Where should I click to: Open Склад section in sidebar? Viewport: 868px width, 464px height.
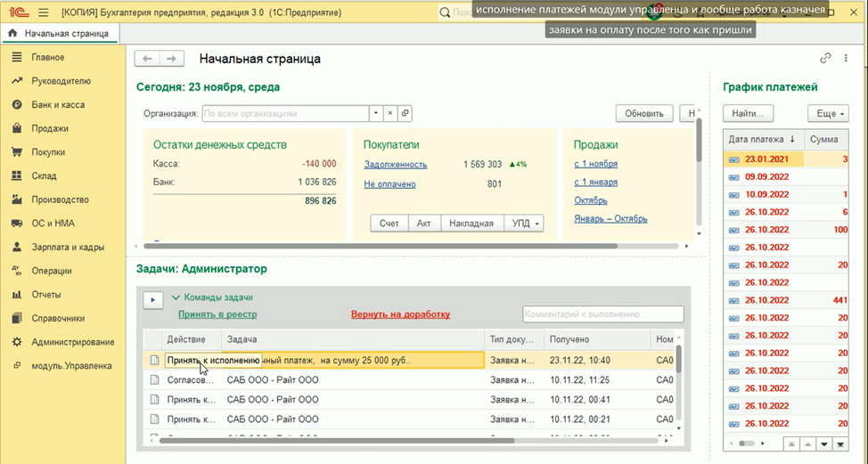(x=44, y=176)
